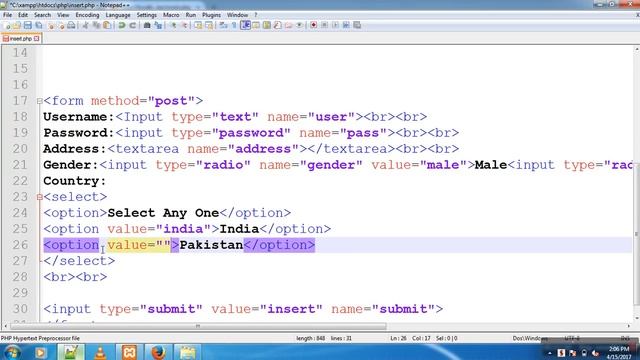Open the Macro menu

[x=171, y=15]
